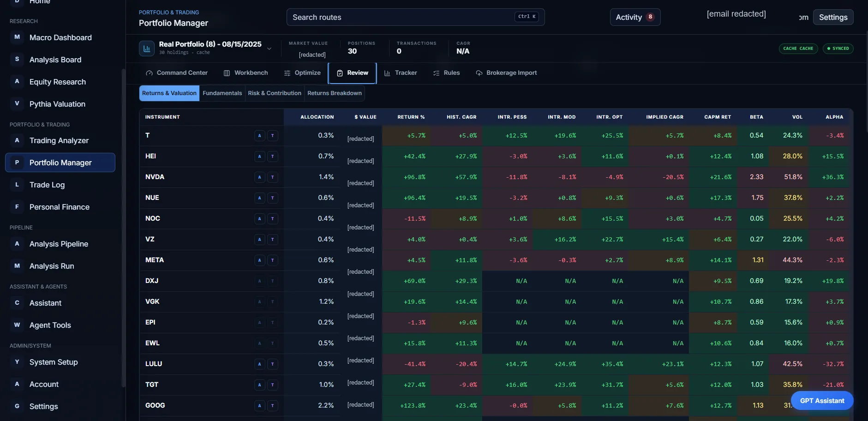Click the T button in GOOG row
The width and height of the screenshot is (868, 421).
coord(273,406)
